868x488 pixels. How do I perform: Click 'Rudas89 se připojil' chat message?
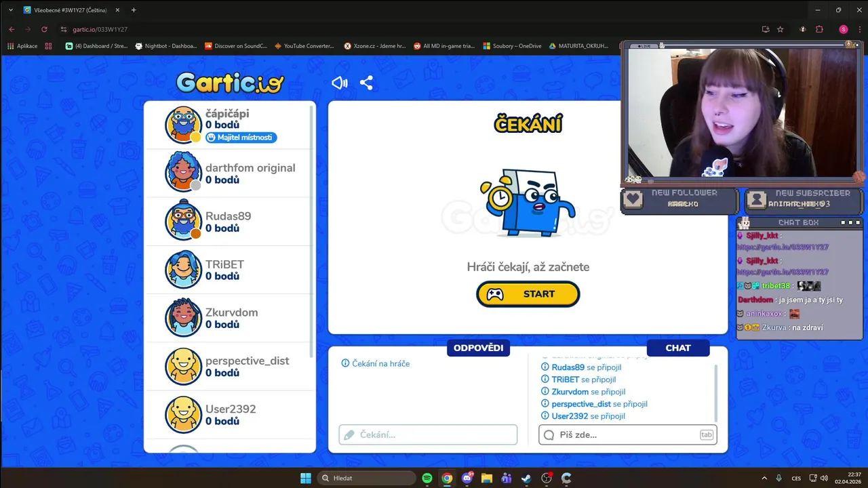[580, 367]
